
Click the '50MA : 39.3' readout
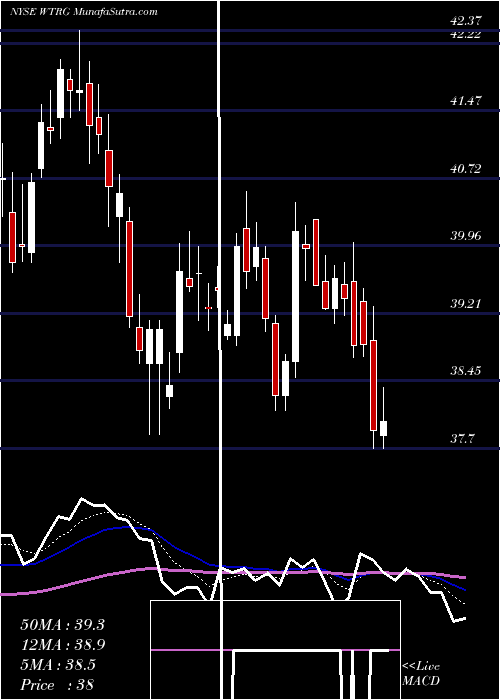[62, 625]
